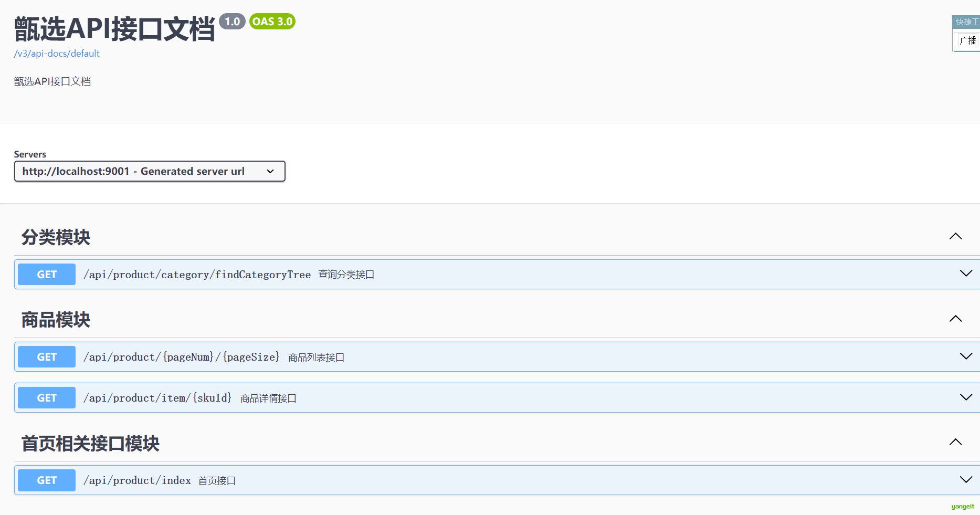Viewport: 980px width, 515px height.
Task: Expand pageNum/pageSize endpoint arrow
Action: pyautogui.click(x=966, y=356)
